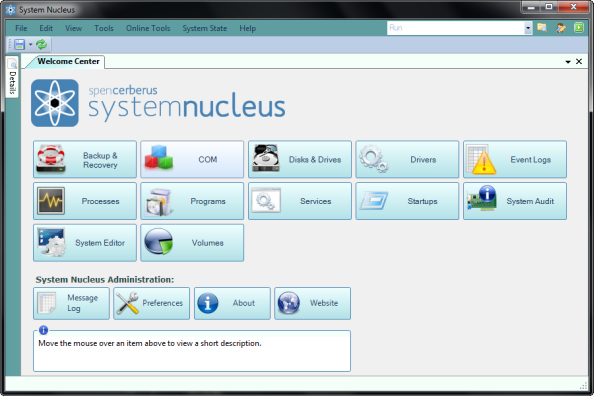Expand the Details side panel

click(12, 77)
